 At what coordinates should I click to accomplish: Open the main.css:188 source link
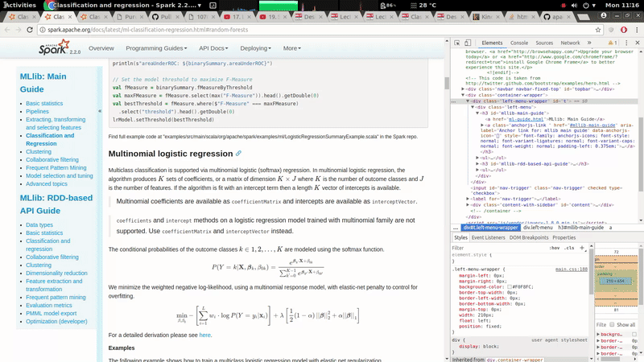tap(572, 269)
